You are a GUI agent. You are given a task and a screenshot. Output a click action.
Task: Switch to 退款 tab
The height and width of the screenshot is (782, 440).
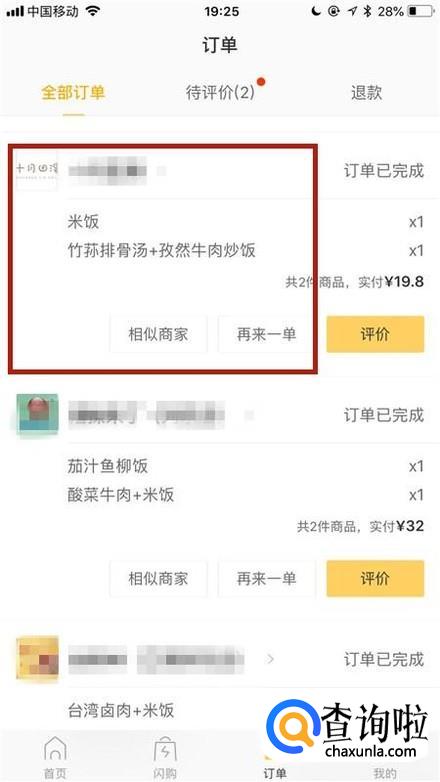pos(366,93)
